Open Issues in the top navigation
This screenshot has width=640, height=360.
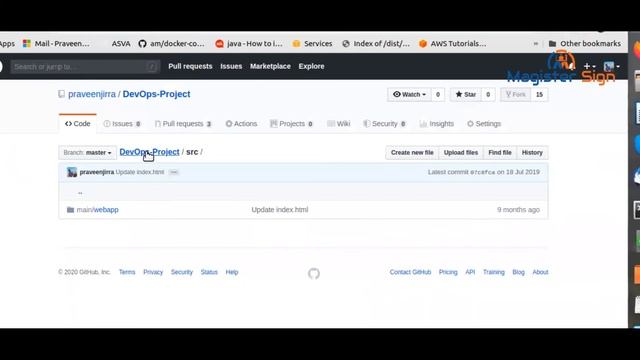point(231,66)
